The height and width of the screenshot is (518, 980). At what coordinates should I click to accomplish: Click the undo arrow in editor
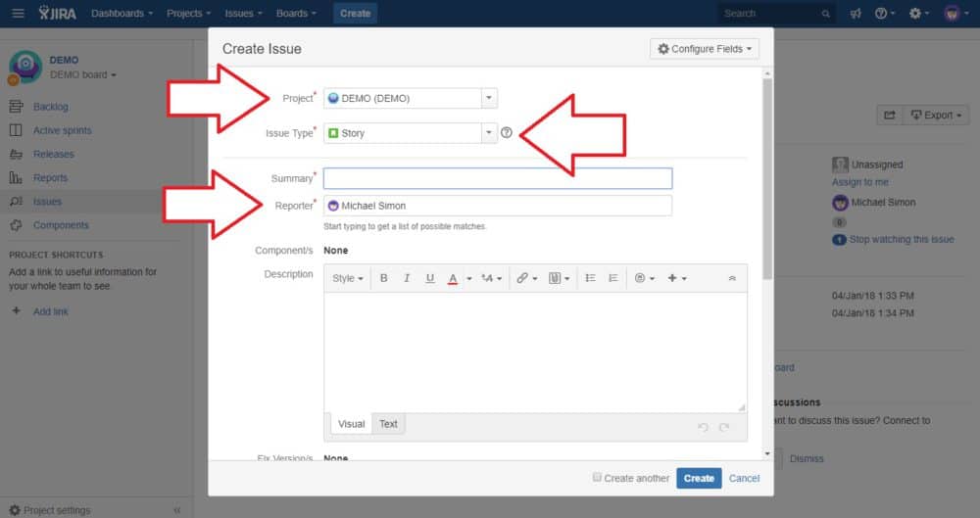coord(703,427)
